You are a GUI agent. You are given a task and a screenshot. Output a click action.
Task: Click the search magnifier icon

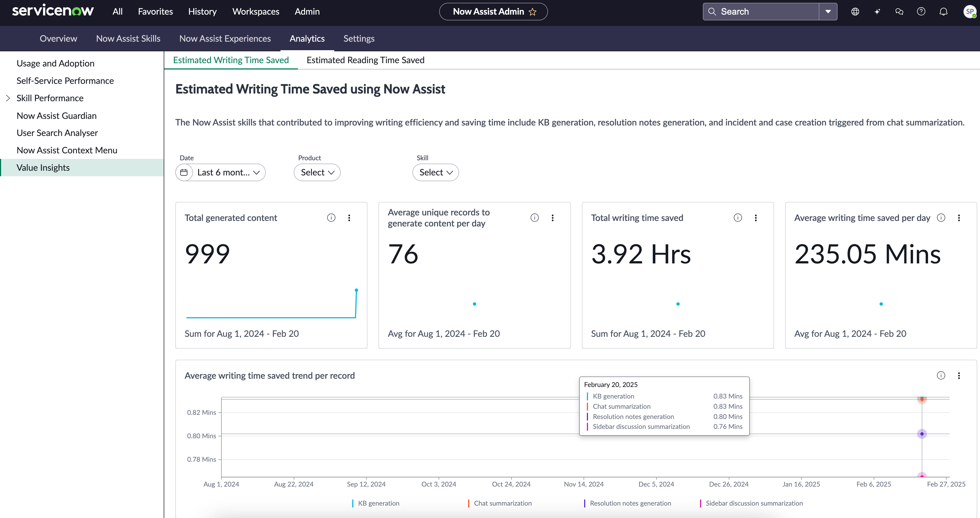pos(712,11)
